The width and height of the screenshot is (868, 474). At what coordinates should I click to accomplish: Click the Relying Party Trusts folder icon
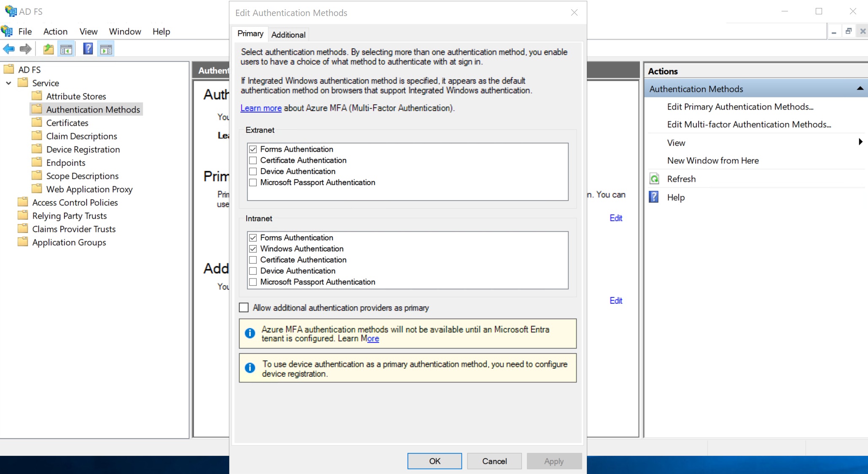point(23,215)
